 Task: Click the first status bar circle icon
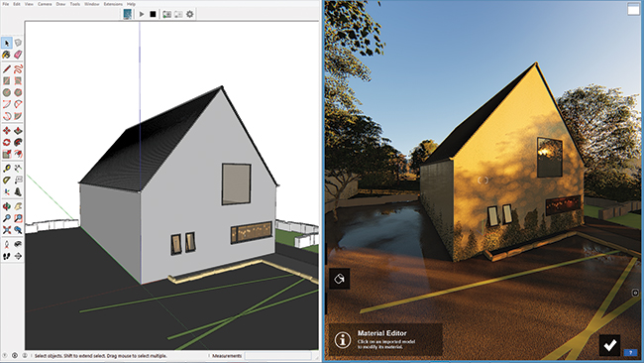tap(5, 356)
